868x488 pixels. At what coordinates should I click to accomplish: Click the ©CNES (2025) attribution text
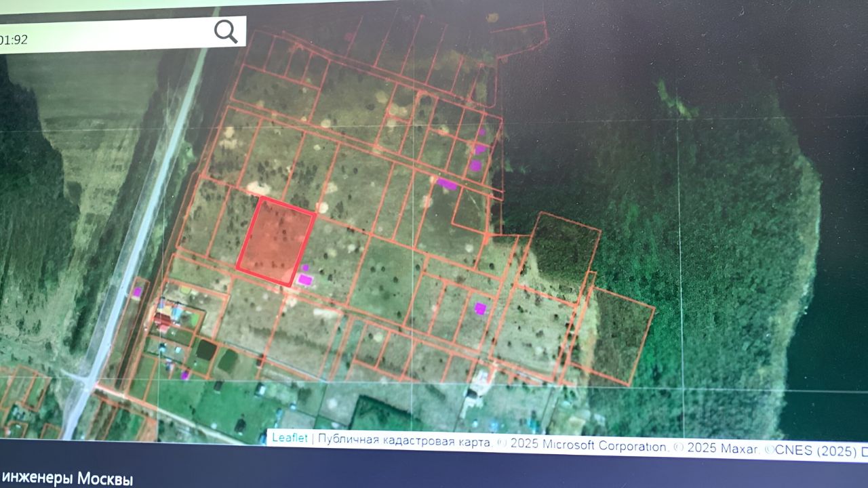811,451
